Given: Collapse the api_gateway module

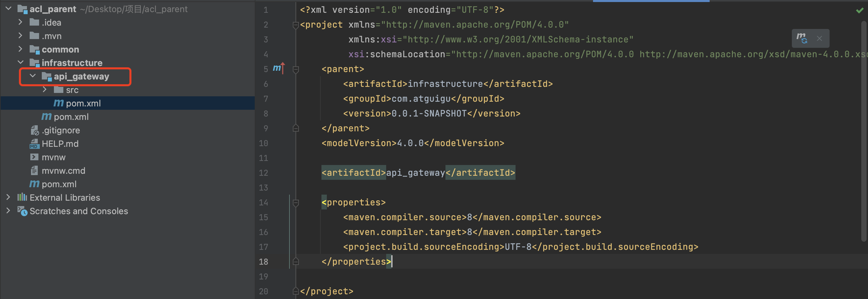Looking at the screenshot, I should [33, 76].
